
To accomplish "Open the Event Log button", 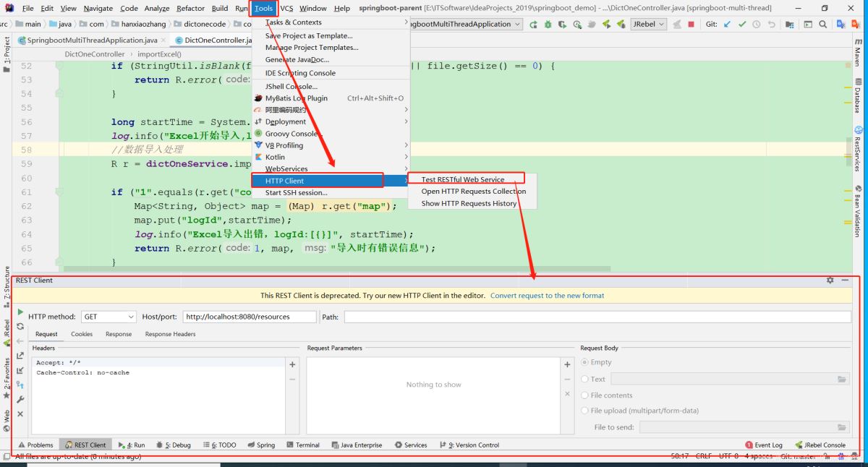I will click(764, 445).
